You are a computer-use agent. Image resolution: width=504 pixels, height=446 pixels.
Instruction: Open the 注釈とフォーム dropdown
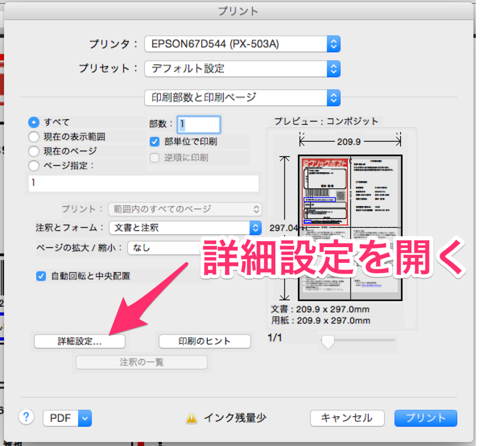pos(185,228)
